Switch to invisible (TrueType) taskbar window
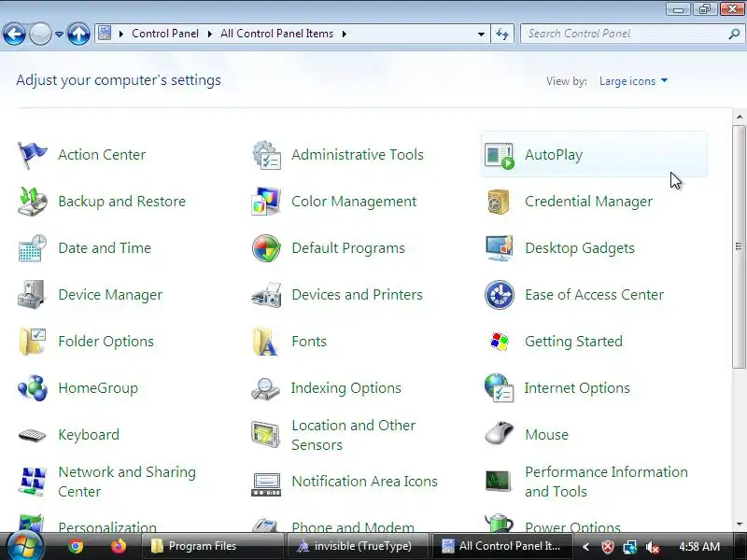747x560 pixels. [357, 546]
